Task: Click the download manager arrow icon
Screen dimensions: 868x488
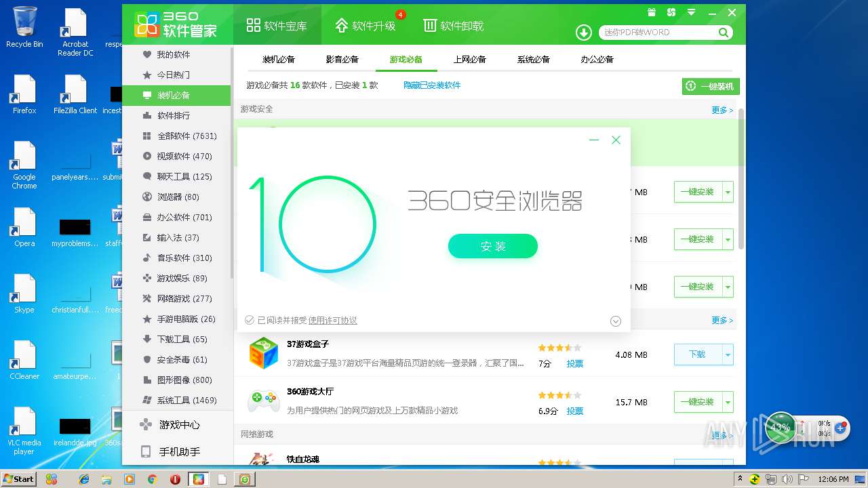Action: (583, 32)
